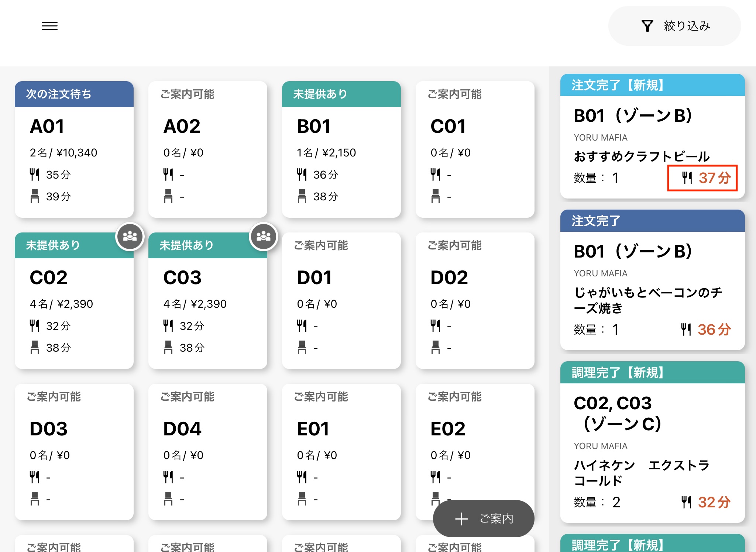The height and width of the screenshot is (552, 756).
Task: Click the chair icon on C02 card
Action: pyautogui.click(x=34, y=348)
